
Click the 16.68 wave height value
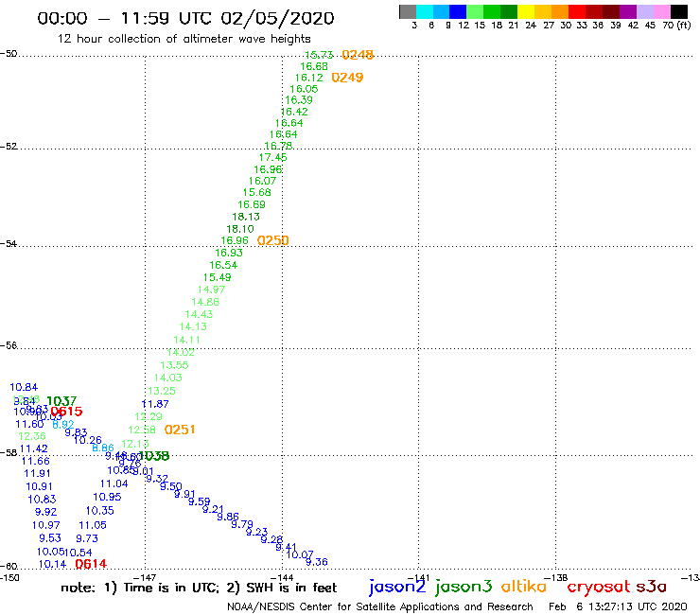coord(314,66)
